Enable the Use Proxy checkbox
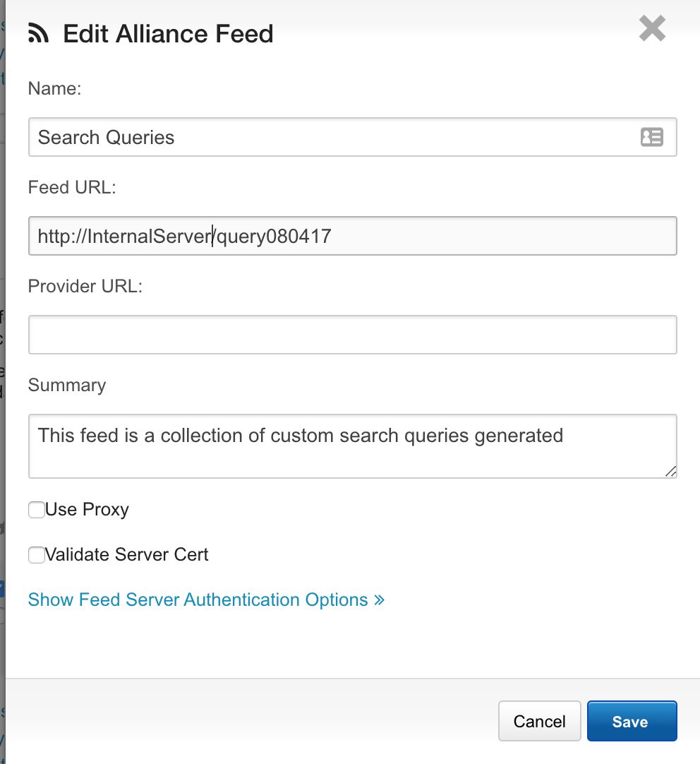The height and width of the screenshot is (764, 700). (36, 510)
